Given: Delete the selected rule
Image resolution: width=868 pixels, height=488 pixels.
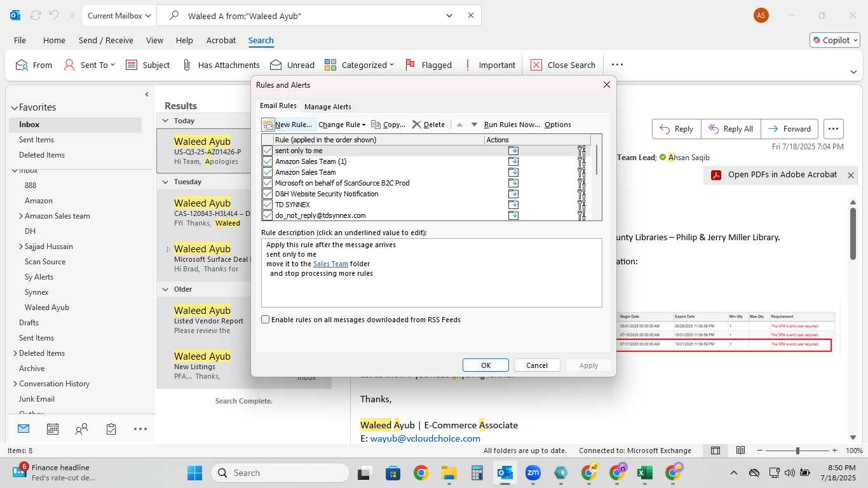Looking at the screenshot, I should [428, 125].
